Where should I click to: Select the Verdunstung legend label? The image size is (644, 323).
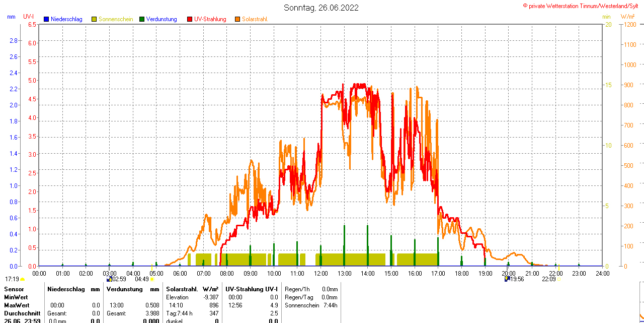[162, 19]
